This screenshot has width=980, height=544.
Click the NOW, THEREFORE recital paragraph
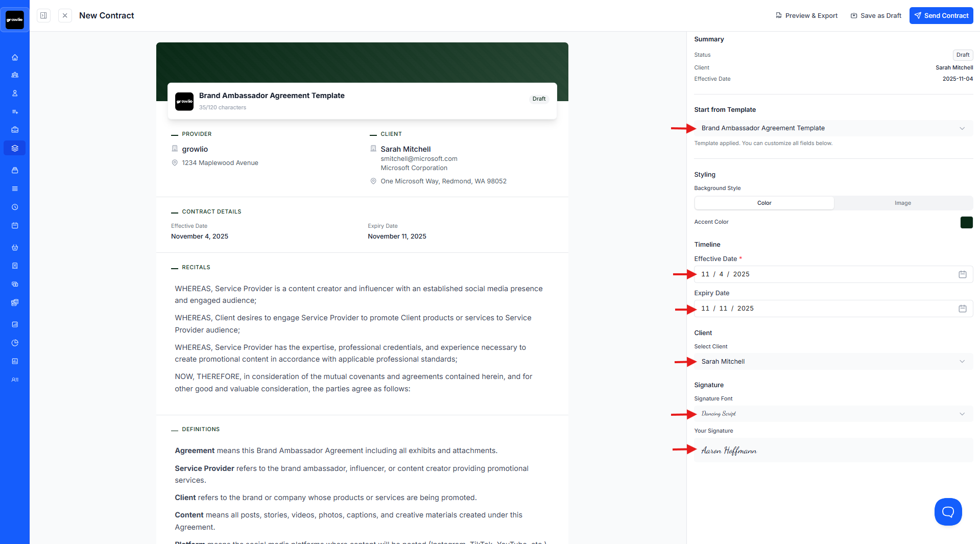(353, 383)
